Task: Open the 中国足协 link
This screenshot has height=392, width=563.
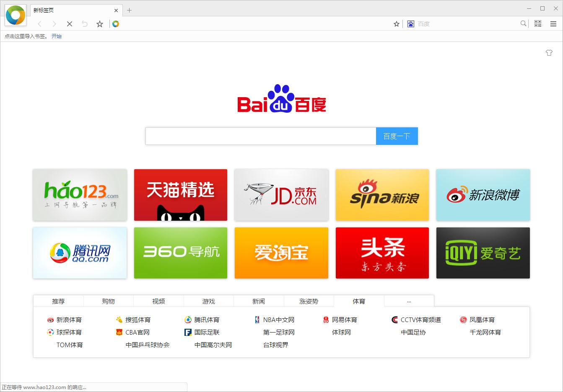Action: (x=413, y=332)
